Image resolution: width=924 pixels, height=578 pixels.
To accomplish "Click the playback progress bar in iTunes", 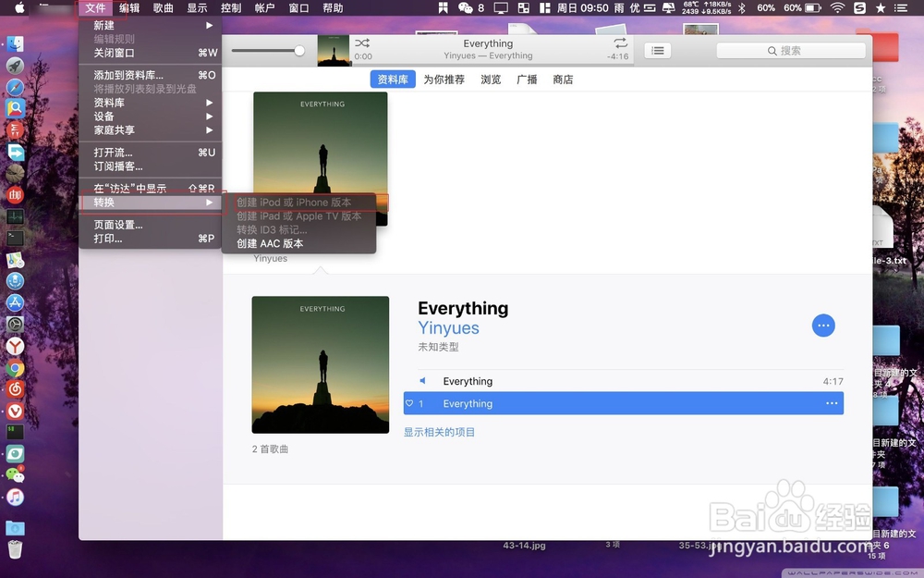I will [x=492, y=65].
